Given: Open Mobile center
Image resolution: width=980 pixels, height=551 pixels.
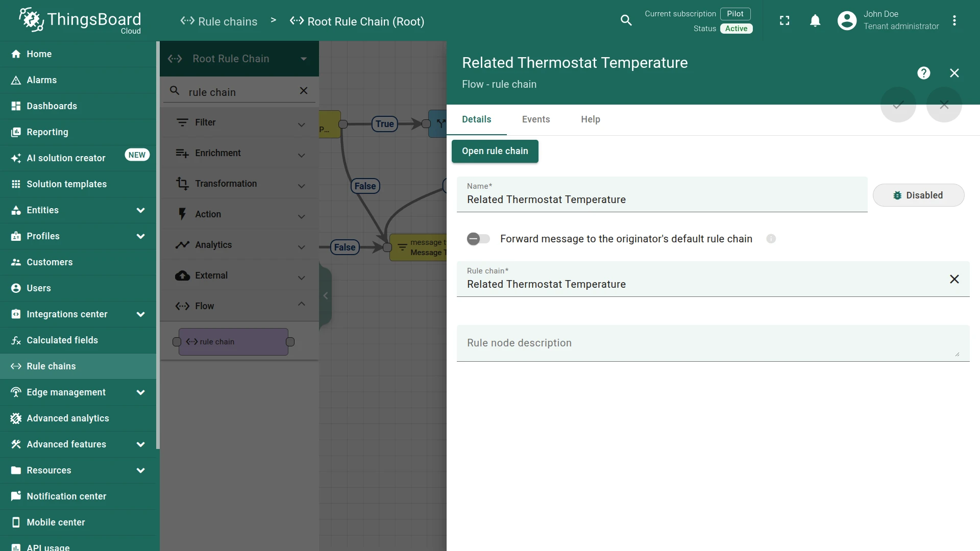Looking at the screenshot, I should click(x=78, y=522).
